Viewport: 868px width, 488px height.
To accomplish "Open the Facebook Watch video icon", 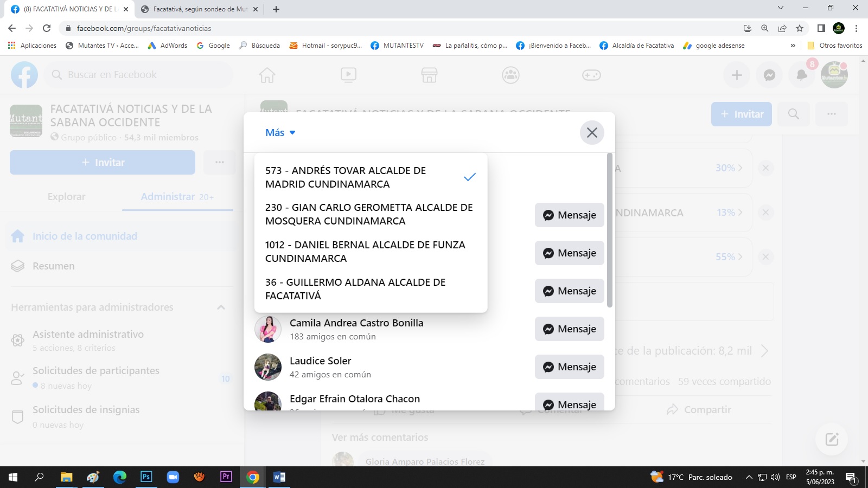I will (x=348, y=75).
